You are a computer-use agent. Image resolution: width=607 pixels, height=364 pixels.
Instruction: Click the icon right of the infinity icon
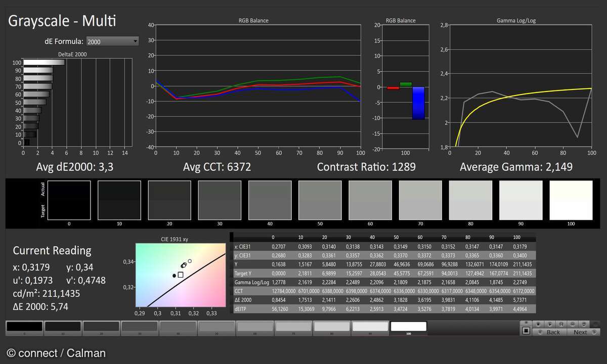[584, 324]
